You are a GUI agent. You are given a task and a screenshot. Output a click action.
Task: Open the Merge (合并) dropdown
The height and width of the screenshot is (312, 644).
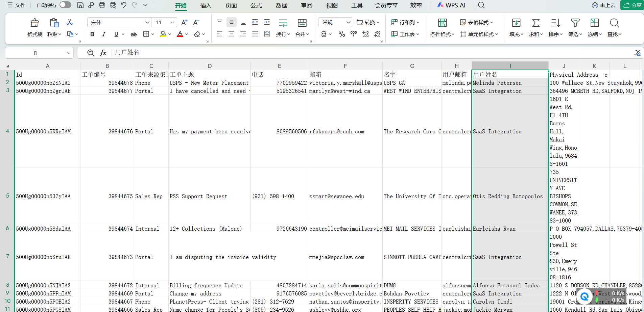point(302,34)
